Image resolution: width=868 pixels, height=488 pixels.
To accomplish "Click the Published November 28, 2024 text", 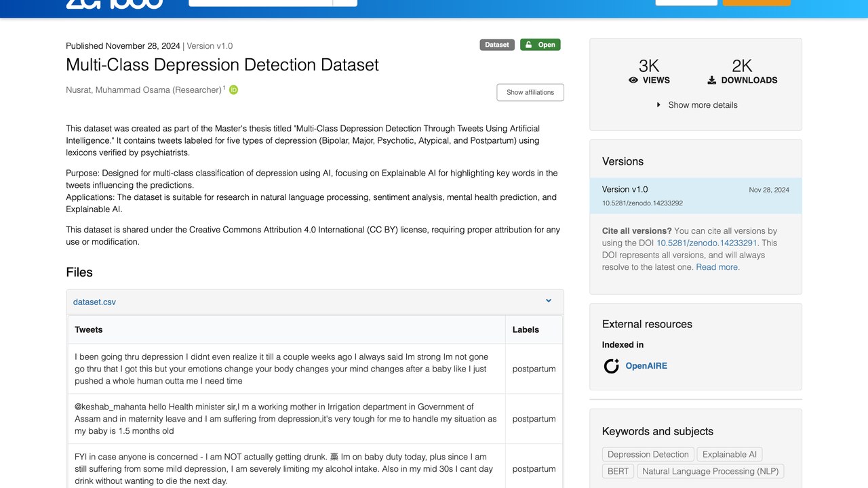I will 123,46.
